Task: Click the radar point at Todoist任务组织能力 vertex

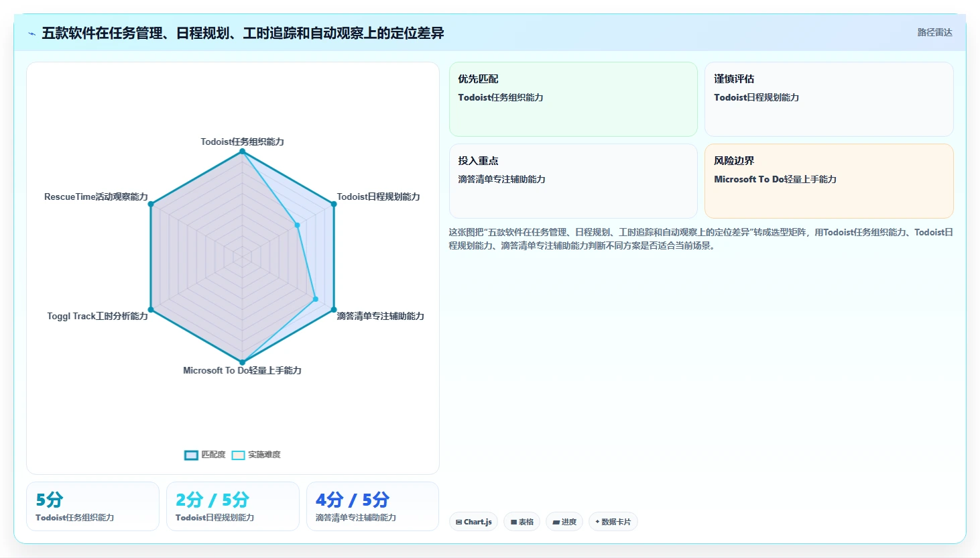Action: pos(242,152)
